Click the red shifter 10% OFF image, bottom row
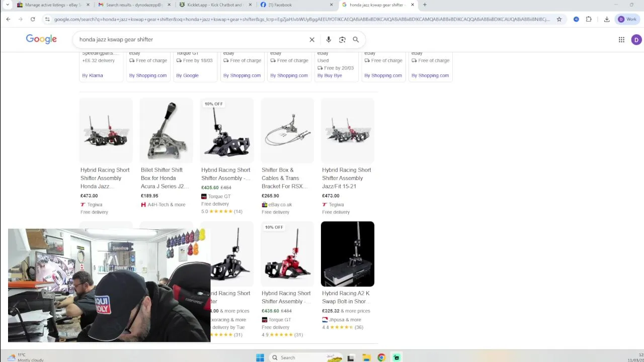The height and width of the screenshot is (362, 644). pyautogui.click(x=287, y=254)
